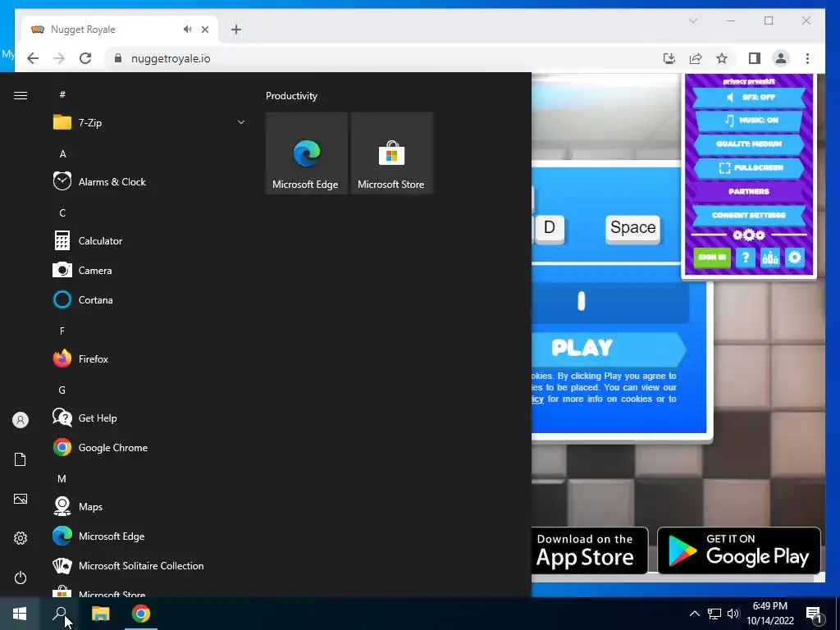Open Settings gear in Start sidebar
Viewport: 840px width, 630px height.
21,538
